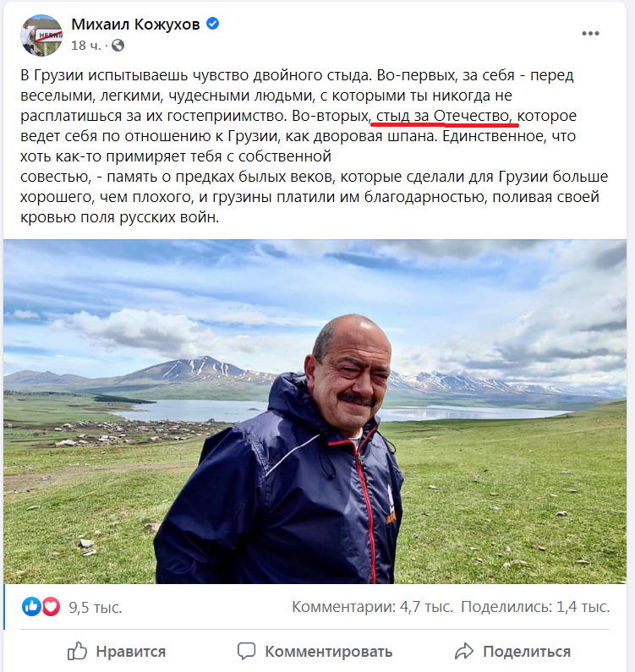Click the post text paragraph body

[315, 146]
